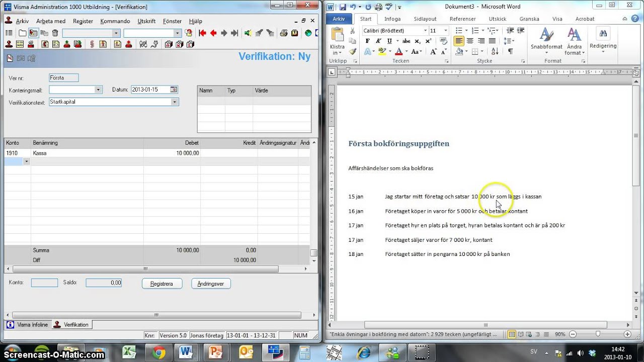644x362 pixels.
Task: Open the yellow text highlight color button
Action: (x=382, y=51)
